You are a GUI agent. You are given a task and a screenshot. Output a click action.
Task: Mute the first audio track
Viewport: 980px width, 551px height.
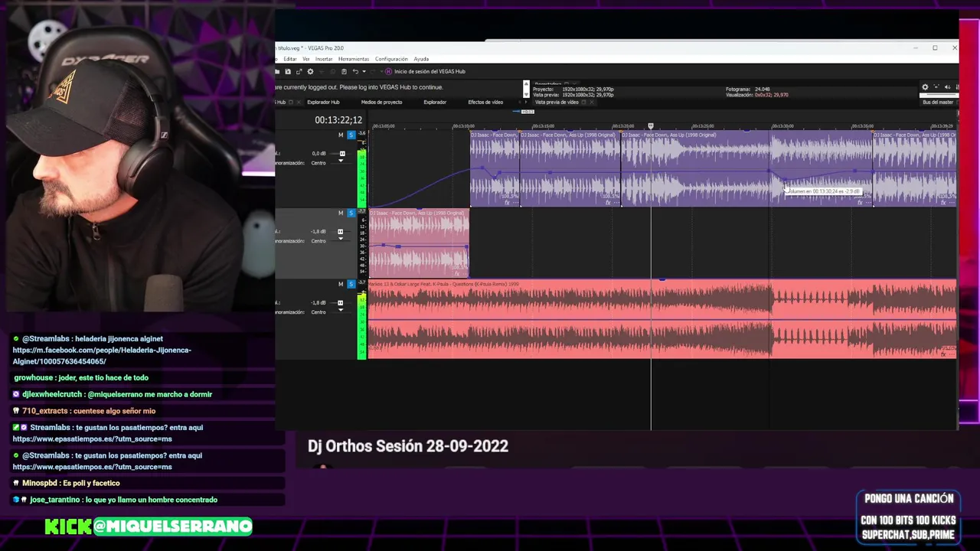coord(341,135)
